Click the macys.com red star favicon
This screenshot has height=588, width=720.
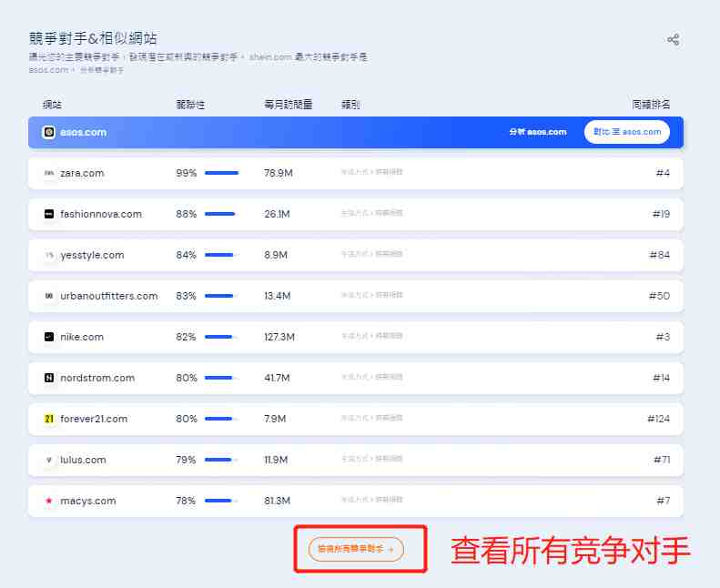pyautogui.click(x=49, y=501)
